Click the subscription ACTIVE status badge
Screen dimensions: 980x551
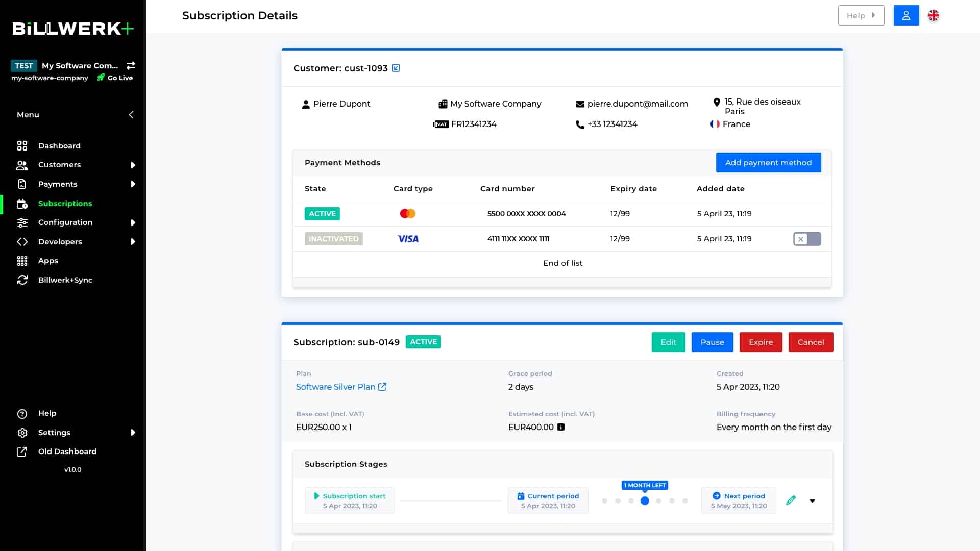click(423, 342)
